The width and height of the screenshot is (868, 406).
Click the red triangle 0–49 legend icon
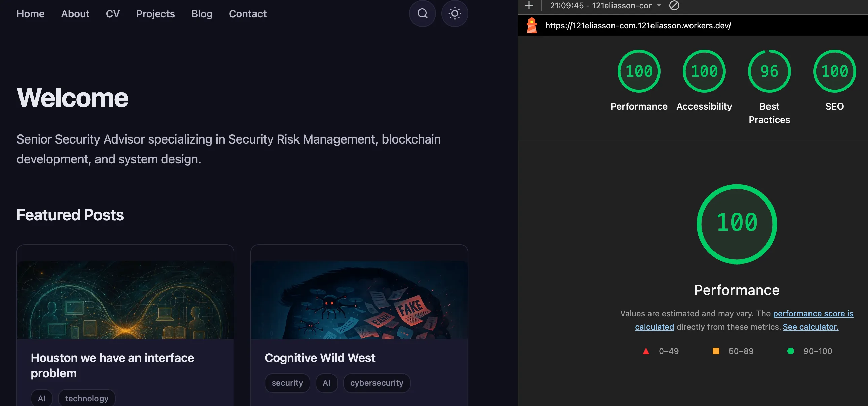[645, 351]
